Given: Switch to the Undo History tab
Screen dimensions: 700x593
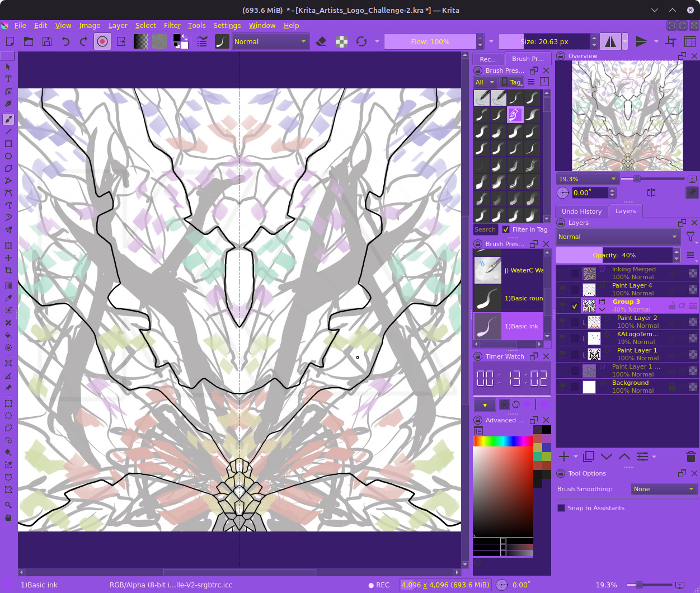Looking at the screenshot, I should coord(581,211).
